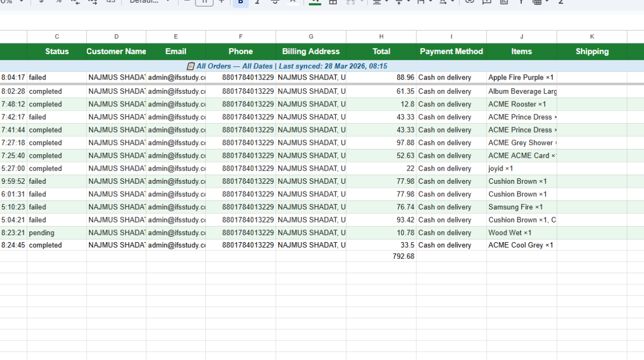Click the Phone header cell

pyautogui.click(x=241, y=51)
